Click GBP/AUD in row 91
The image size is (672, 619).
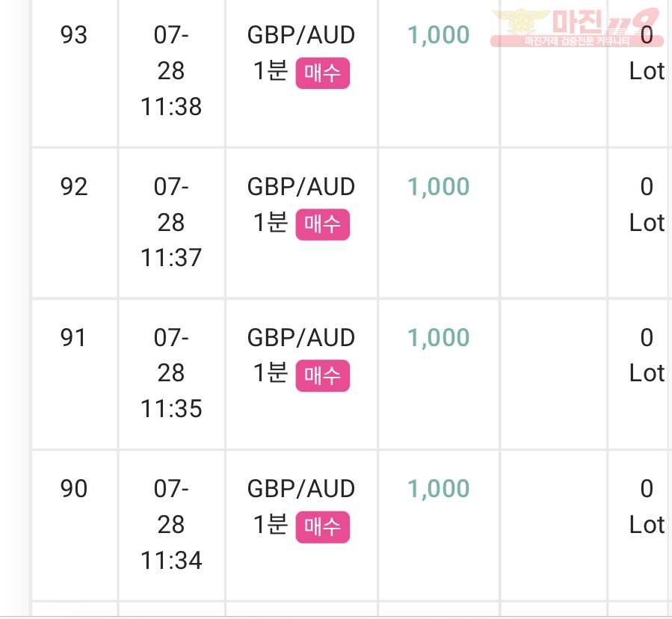[x=300, y=337]
